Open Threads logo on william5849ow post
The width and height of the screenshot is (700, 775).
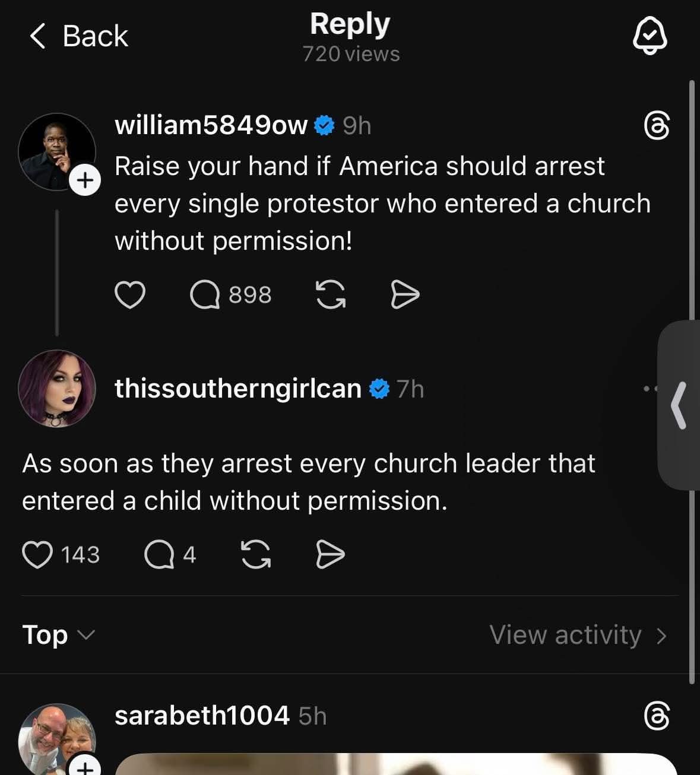pyautogui.click(x=657, y=126)
